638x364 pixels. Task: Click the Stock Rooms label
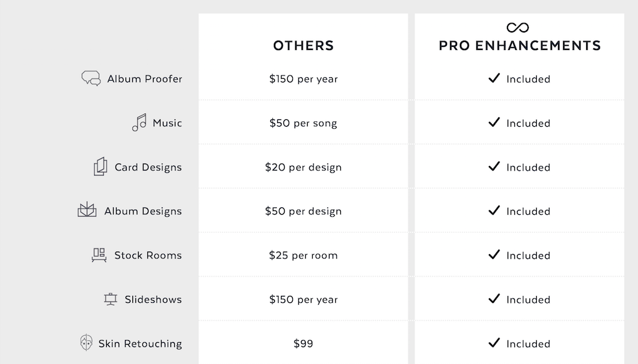148,255
